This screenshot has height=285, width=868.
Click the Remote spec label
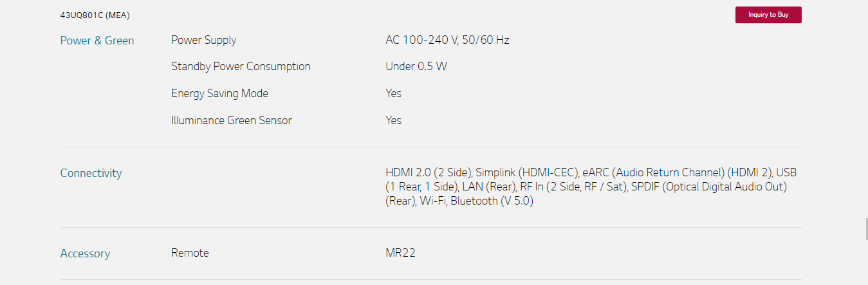click(x=190, y=253)
